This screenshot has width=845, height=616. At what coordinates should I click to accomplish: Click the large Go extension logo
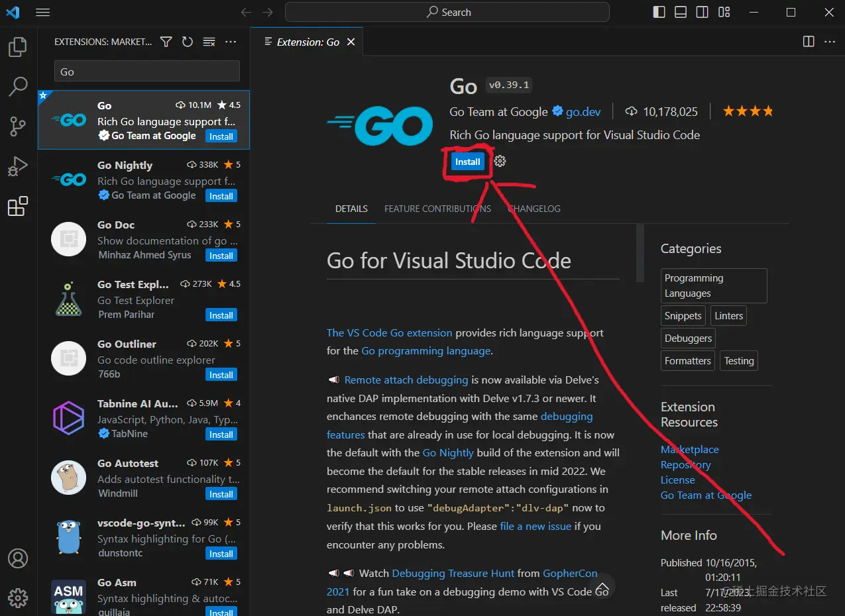(379, 127)
